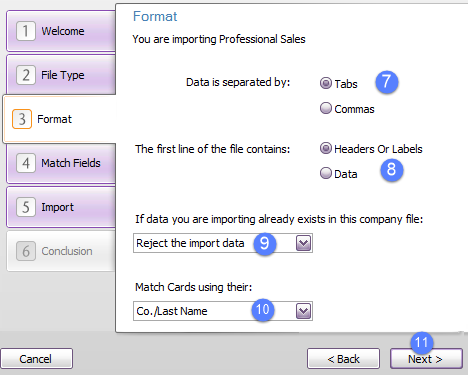Click the step 5 number icon
Image resolution: width=468 pixels, height=375 pixels.
(26, 207)
